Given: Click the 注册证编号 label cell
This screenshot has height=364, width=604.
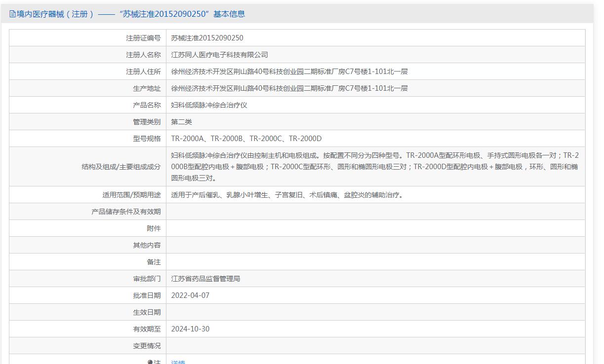Looking at the screenshot, I should 88,38.
